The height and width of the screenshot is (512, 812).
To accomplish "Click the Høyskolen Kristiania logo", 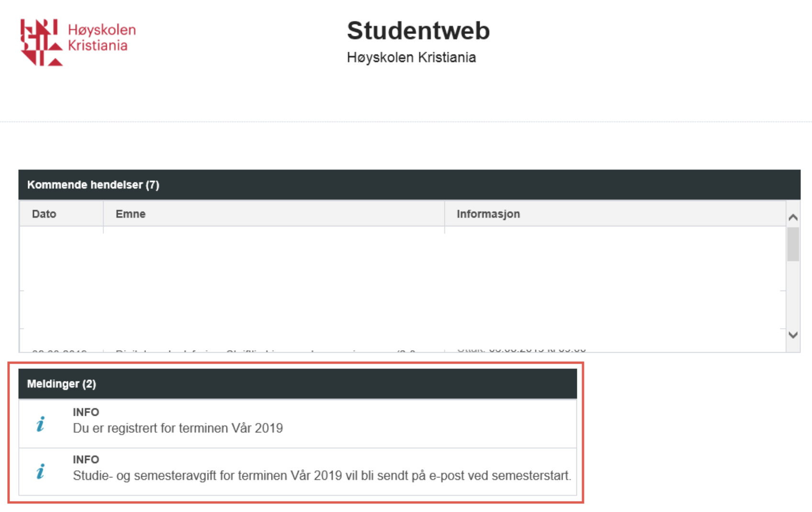I will [x=78, y=42].
